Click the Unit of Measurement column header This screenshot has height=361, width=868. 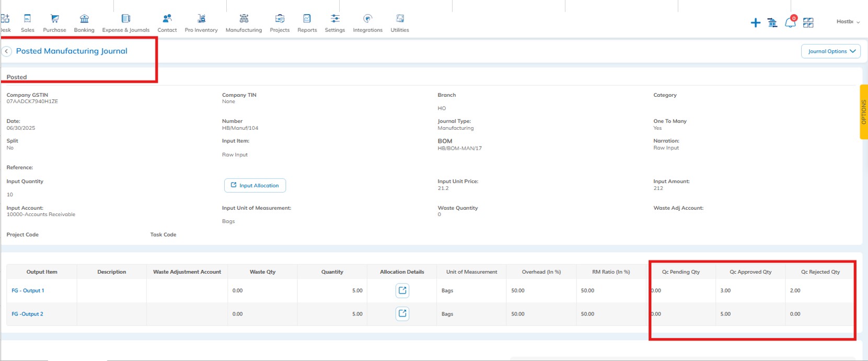471,272
